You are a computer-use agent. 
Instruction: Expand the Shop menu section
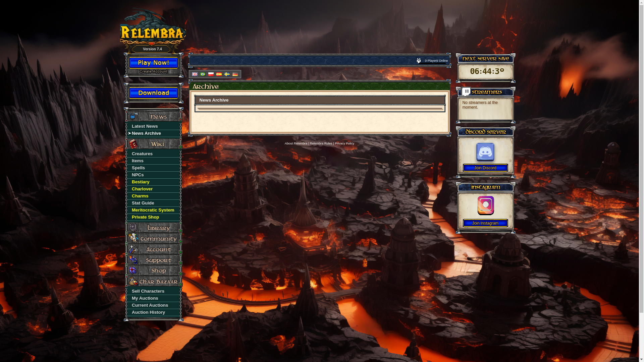click(180, 274)
